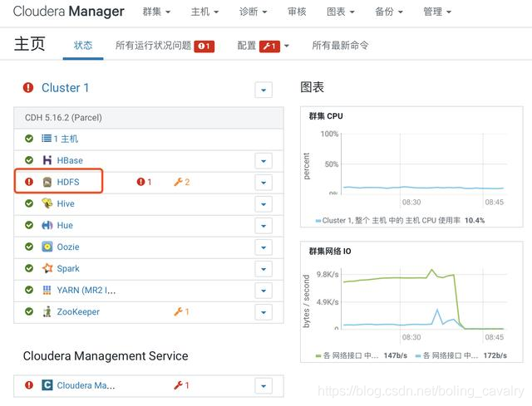Image resolution: width=532 pixels, height=406 pixels.
Task: Open the 审核 menu item
Action: pos(297,12)
